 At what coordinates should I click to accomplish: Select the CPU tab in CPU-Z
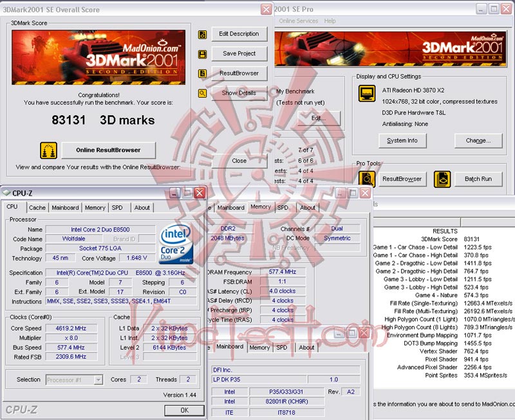pos(12,206)
